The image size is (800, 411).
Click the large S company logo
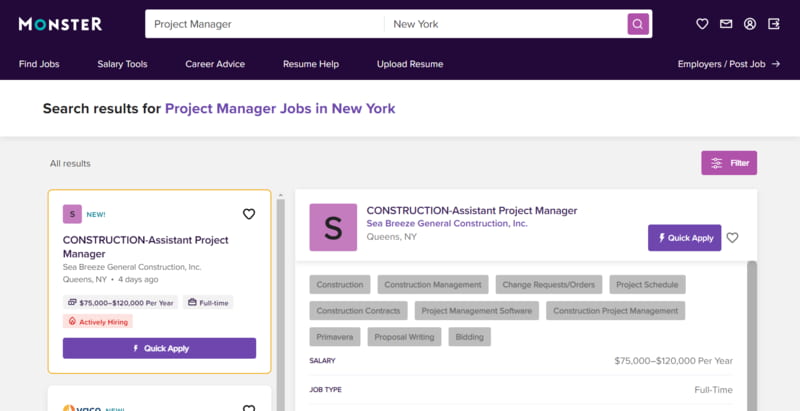click(x=333, y=227)
